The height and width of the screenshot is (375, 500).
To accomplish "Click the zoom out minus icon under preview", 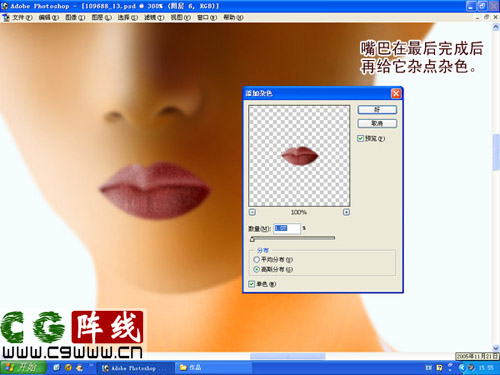I will point(252,212).
